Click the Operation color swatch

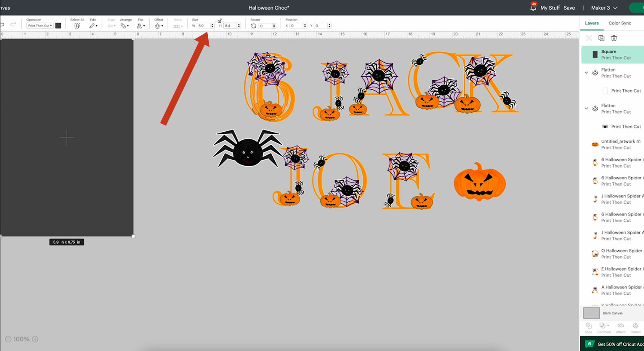click(x=58, y=26)
